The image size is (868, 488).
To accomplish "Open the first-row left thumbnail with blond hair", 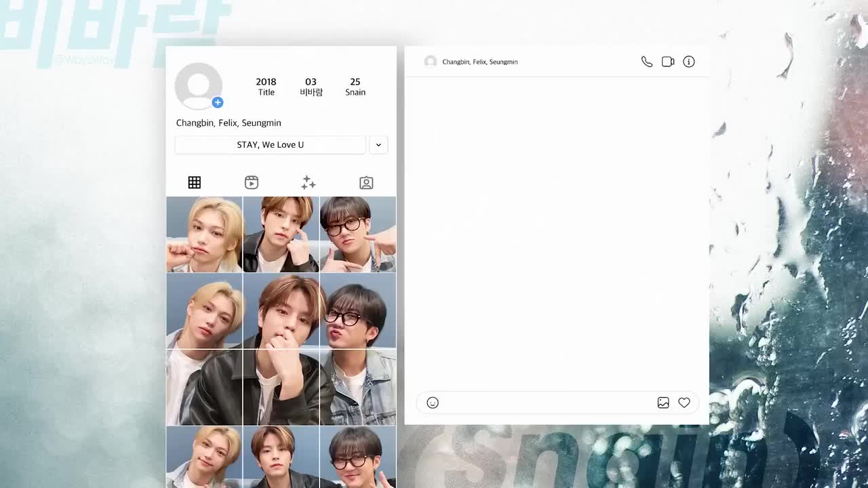I will (204, 235).
